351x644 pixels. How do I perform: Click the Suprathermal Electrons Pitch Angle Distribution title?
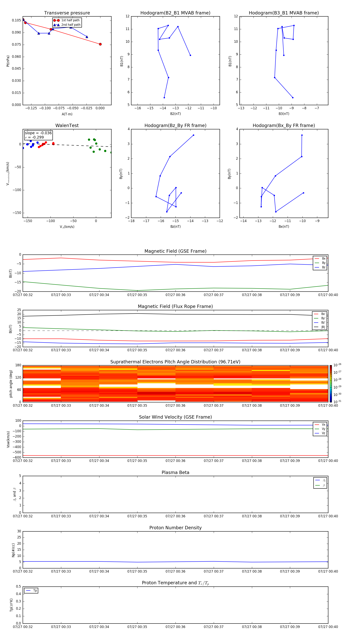tap(175, 362)
